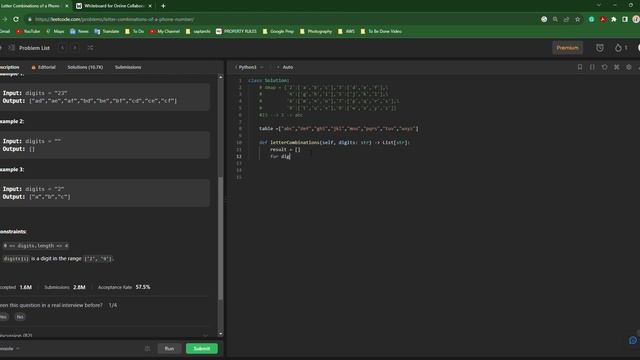The image size is (640, 360).
Task: Open the Maps bookmark
Action: pyautogui.click(x=55, y=31)
